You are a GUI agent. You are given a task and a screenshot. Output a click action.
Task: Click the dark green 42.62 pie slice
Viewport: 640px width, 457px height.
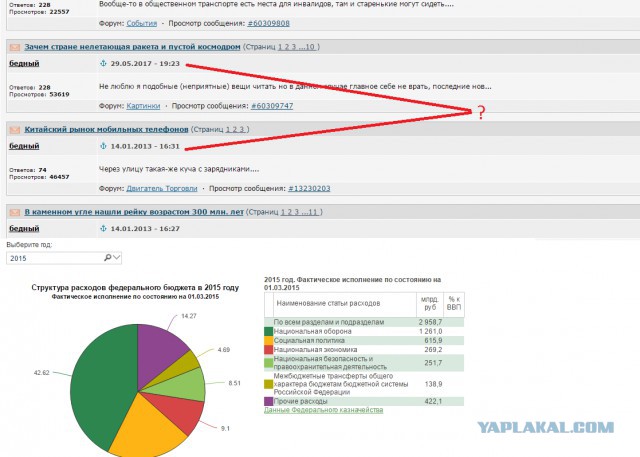[101, 384]
